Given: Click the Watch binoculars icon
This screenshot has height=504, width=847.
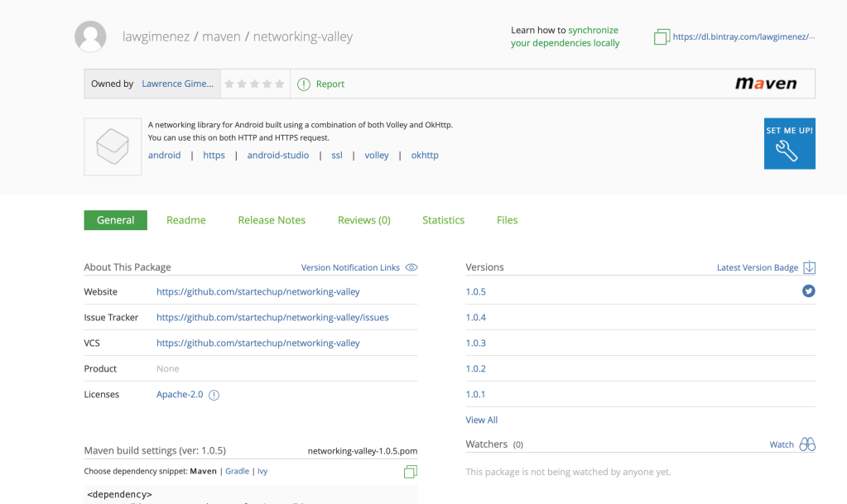Looking at the screenshot, I should click(x=807, y=444).
